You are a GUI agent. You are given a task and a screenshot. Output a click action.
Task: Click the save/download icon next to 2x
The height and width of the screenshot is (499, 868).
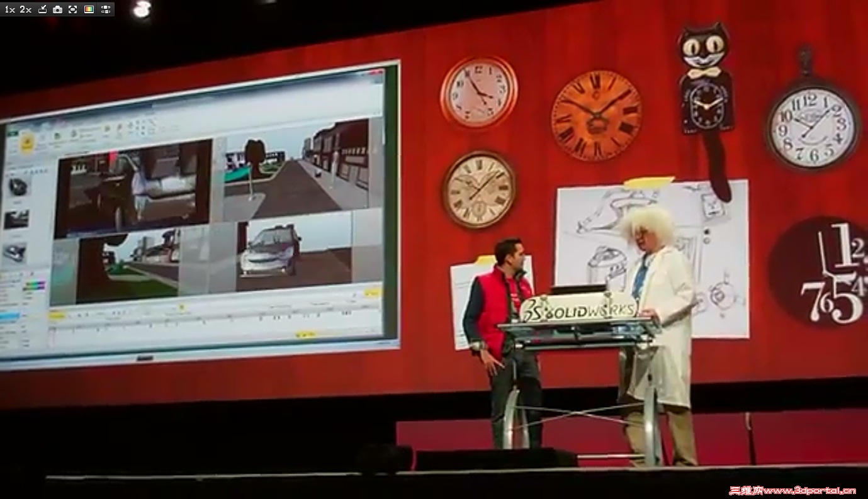click(x=42, y=9)
